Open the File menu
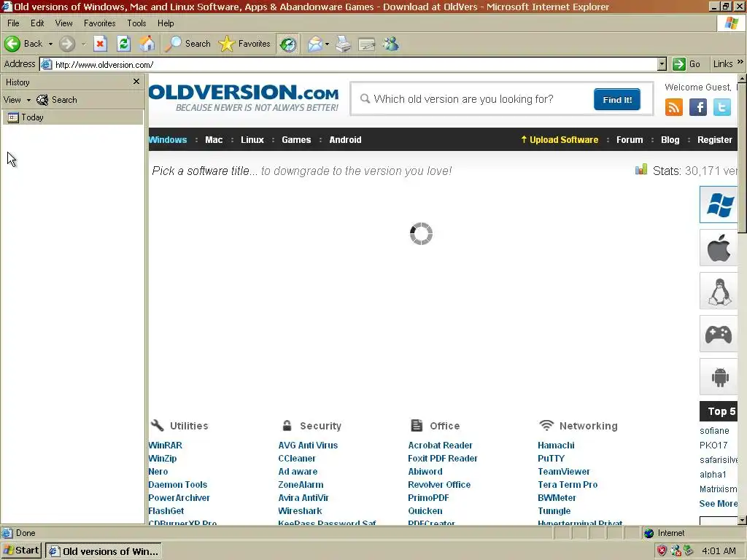 pos(13,23)
